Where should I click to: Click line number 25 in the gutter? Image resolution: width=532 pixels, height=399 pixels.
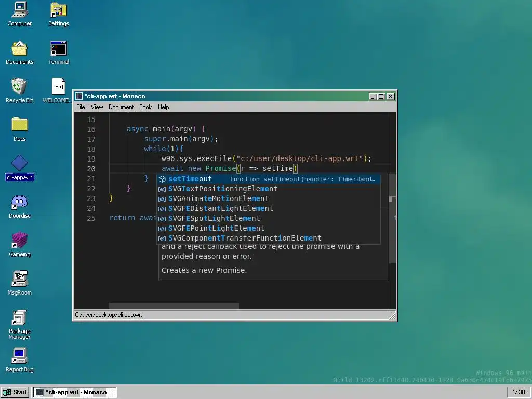91,218
